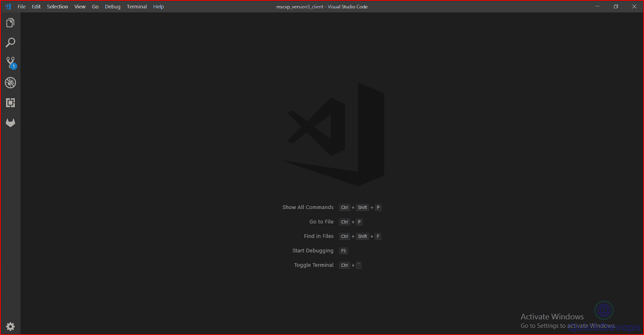Open the Source Control view icon
The height and width of the screenshot is (335, 644).
pyautogui.click(x=11, y=63)
